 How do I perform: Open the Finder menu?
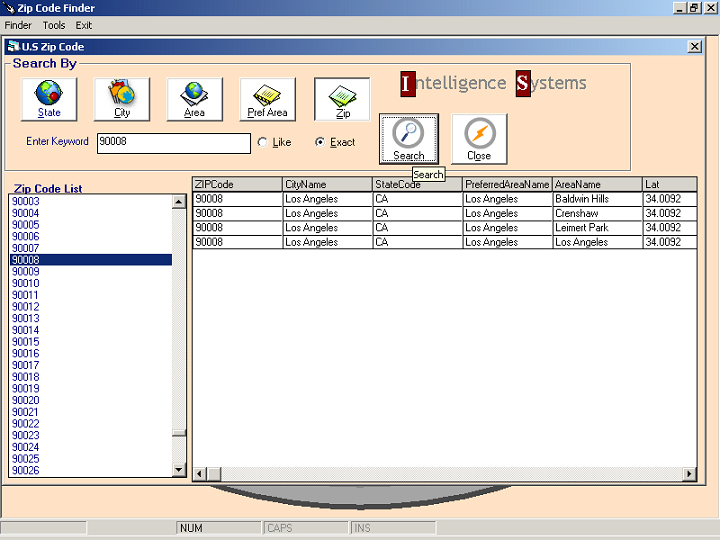point(18,25)
